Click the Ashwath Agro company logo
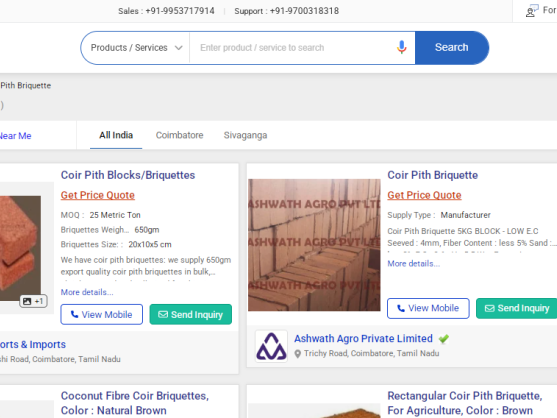The width and height of the screenshot is (557, 418). [271, 346]
